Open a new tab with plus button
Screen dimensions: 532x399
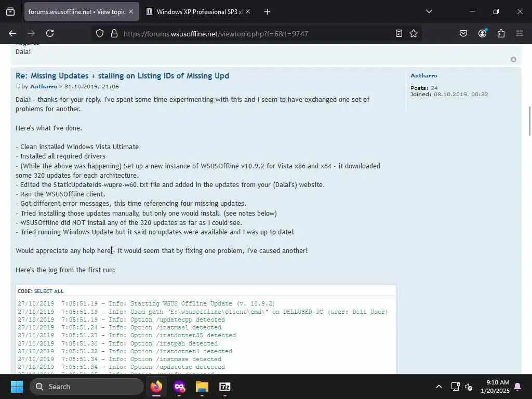[267, 12]
